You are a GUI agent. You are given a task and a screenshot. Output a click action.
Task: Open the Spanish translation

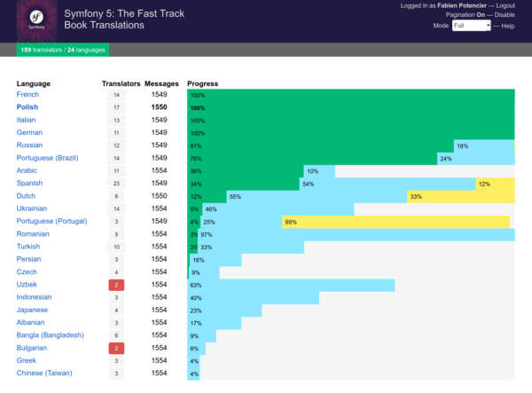pyautogui.click(x=29, y=183)
